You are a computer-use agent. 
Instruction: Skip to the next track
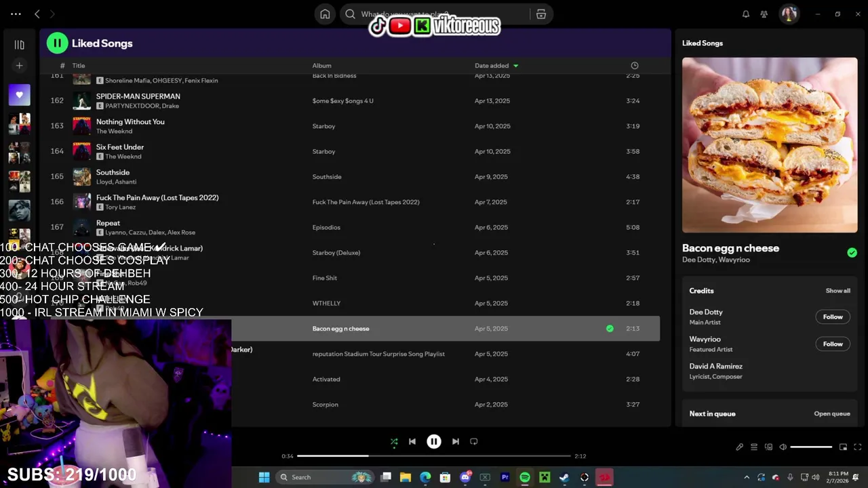(x=456, y=442)
